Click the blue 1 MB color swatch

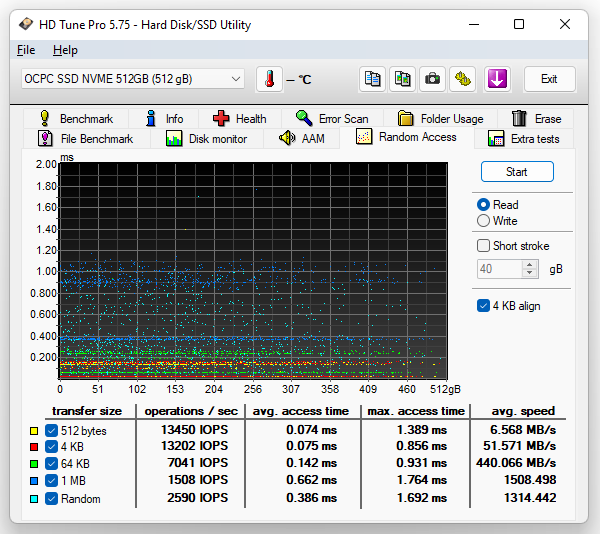click(x=34, y=481)
